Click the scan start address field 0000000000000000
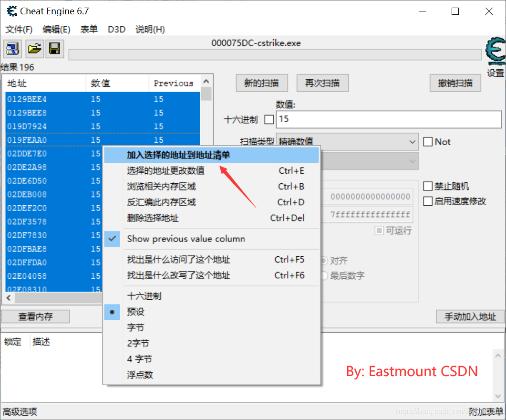This screenshot has width=506, height=420. [x=368, y=197]
